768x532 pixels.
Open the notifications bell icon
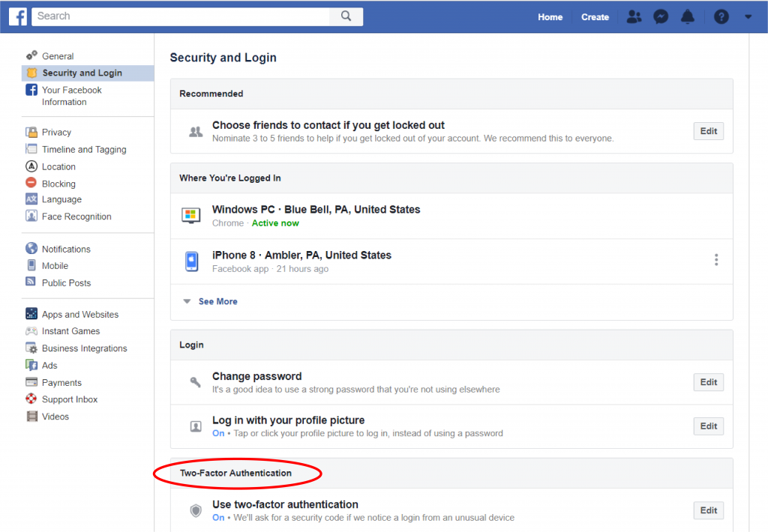pyautogui.click(x=688, y=16)
